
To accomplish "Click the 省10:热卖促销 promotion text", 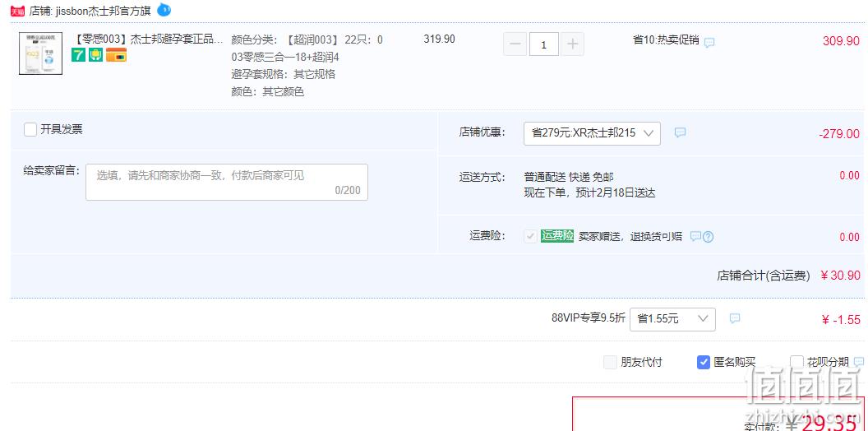I will (x=666, y=40).
